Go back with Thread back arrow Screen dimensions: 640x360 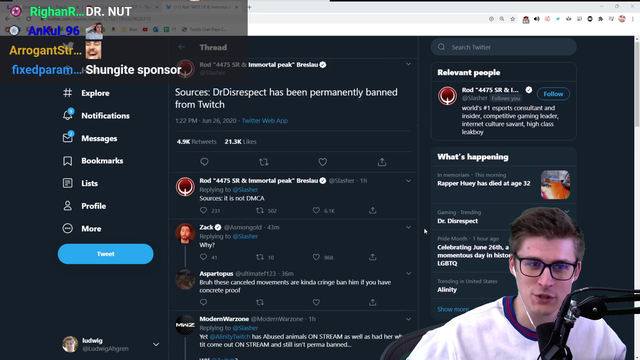pyautogui.click(x=182, y=47)
